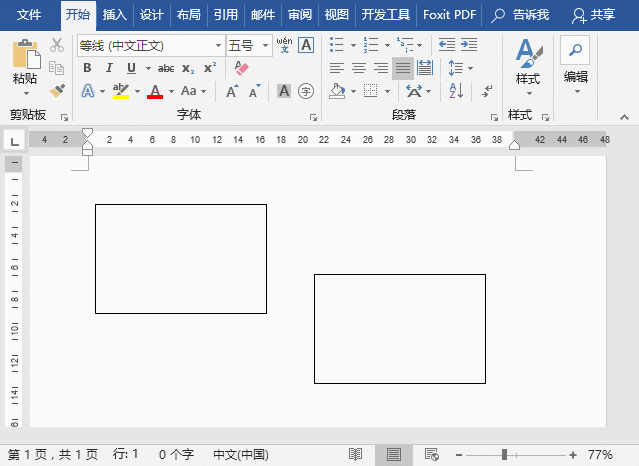Toggle Italic formatting

pyautogui.click(x=108, y=68)
